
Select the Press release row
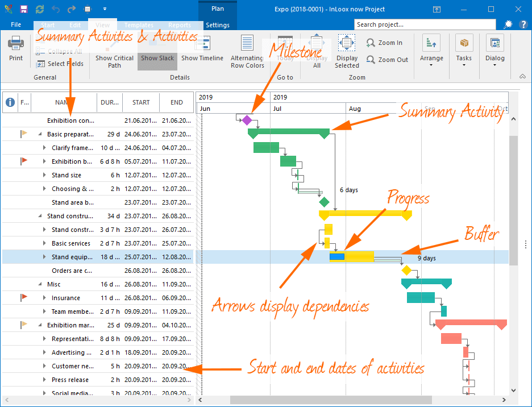(98, 380)
